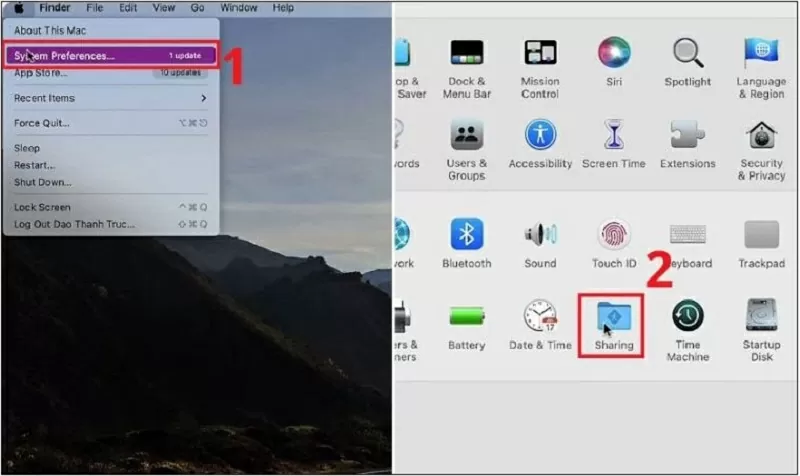Open Accessibility preferences
This screenshot has height=476, width=800.
(540, 144)
